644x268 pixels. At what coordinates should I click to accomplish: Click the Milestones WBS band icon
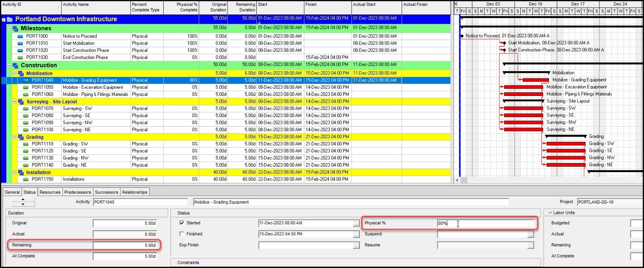tap(16, 28)
